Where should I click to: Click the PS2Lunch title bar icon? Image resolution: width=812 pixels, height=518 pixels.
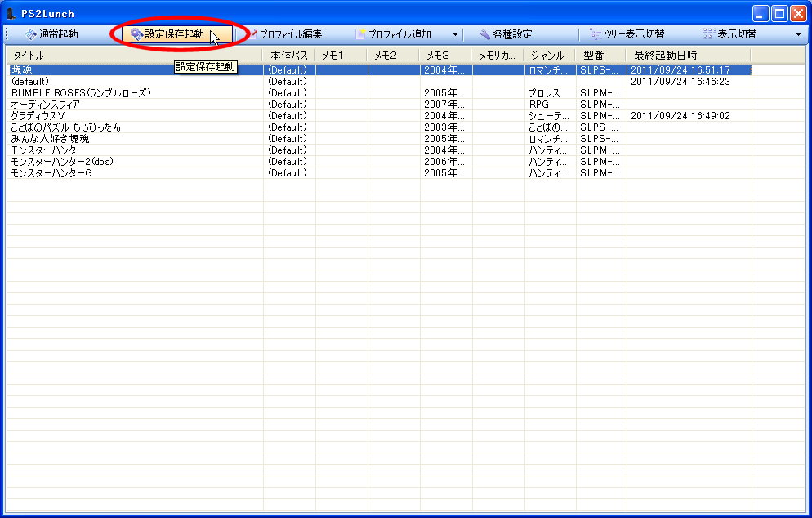pos(11,13)
